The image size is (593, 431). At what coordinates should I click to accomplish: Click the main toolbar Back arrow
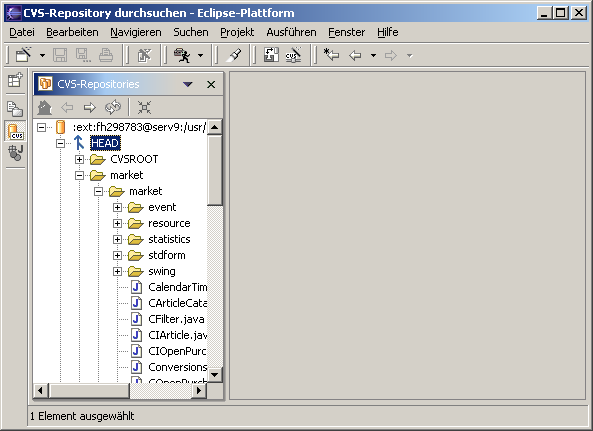point(355,56)
